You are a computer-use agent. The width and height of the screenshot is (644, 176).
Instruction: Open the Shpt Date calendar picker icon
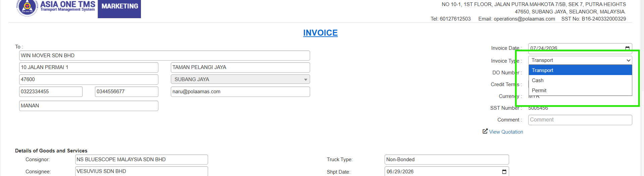click(504, 172)
